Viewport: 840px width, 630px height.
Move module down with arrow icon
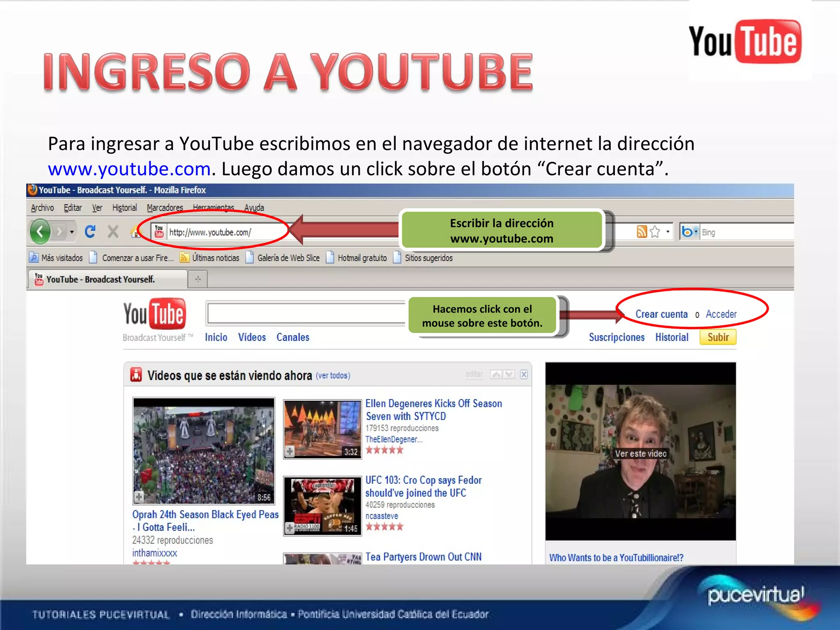tap(509, 374)
